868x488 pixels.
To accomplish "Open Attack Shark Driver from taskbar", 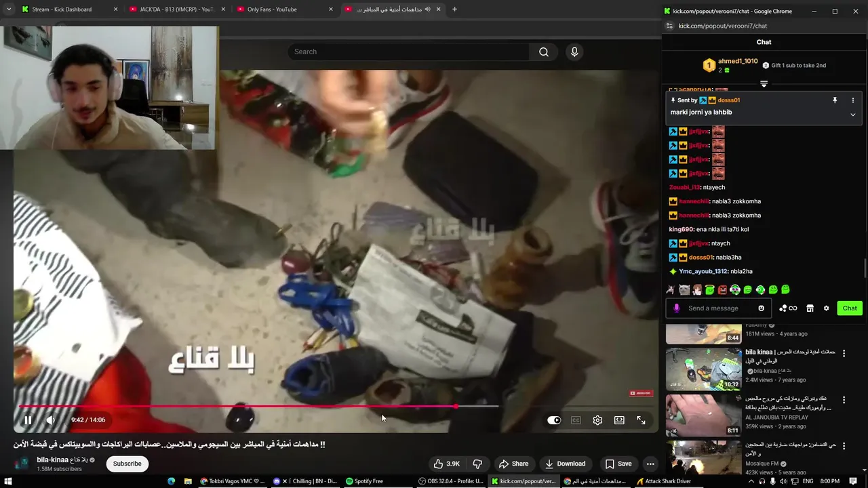I will click(x=664, y=481).
